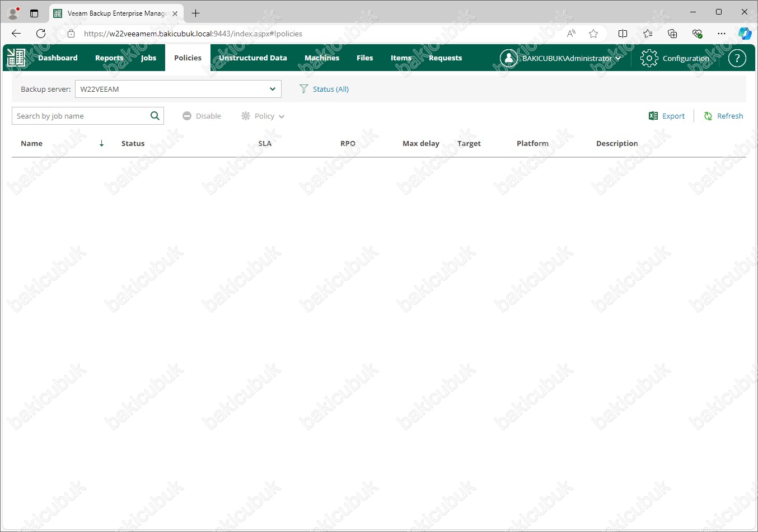Viewport: 758px width, 532px height.
Task: Open the Requests tab
Action: [446, 58]
